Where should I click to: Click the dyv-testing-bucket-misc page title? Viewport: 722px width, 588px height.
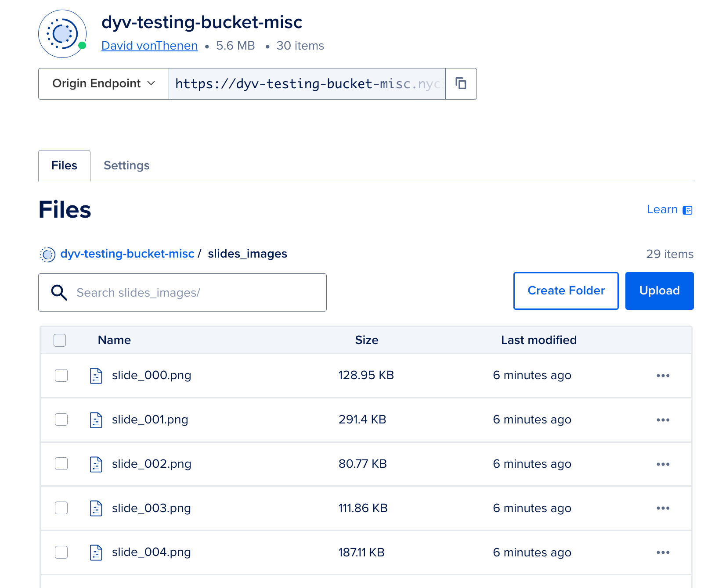tap(202, 22)
